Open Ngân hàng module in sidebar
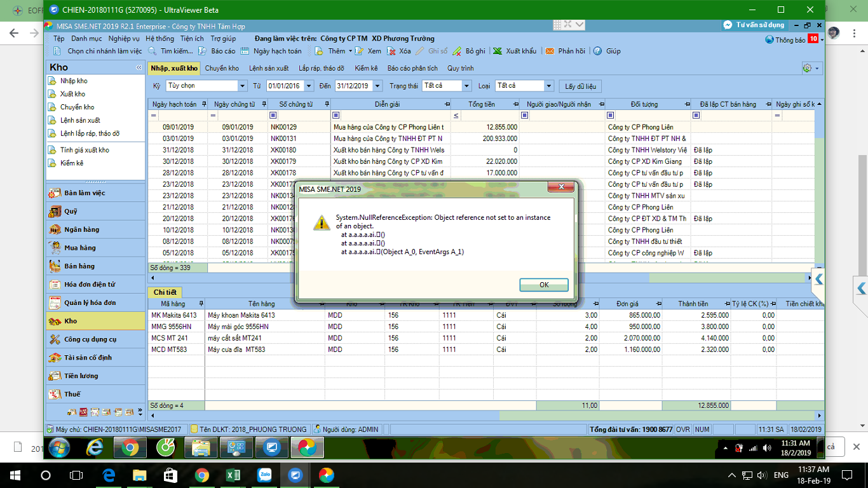This screenshot has height=488, width=868. [81, 229]
